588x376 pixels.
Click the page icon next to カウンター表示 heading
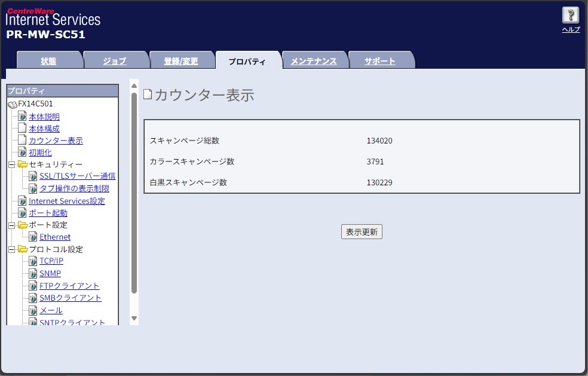pos(148,94)
